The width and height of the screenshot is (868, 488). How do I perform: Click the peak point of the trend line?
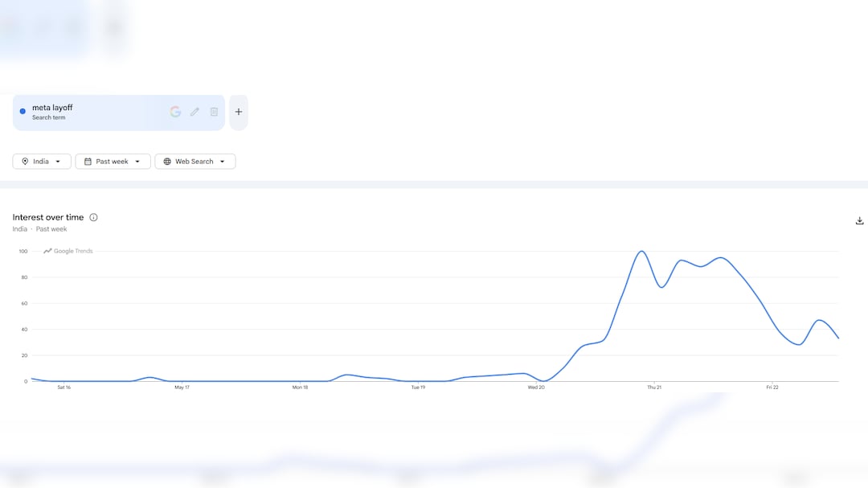click(642, 252)
